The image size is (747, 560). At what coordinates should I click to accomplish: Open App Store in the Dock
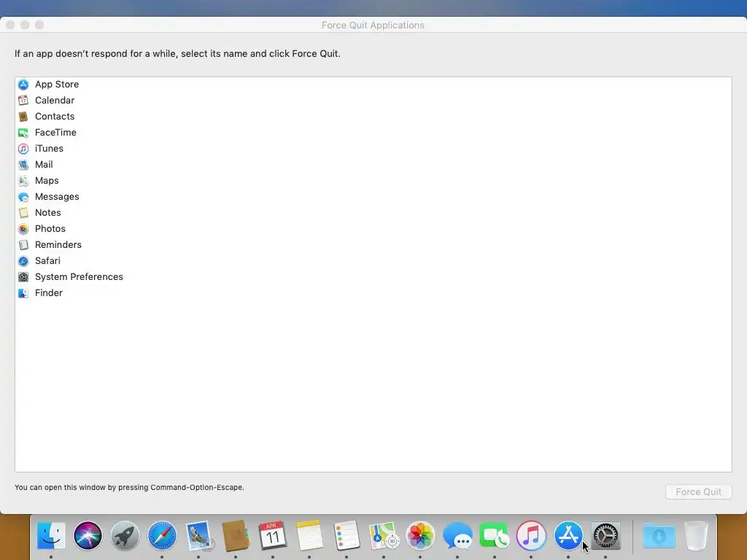click(568, 536)
